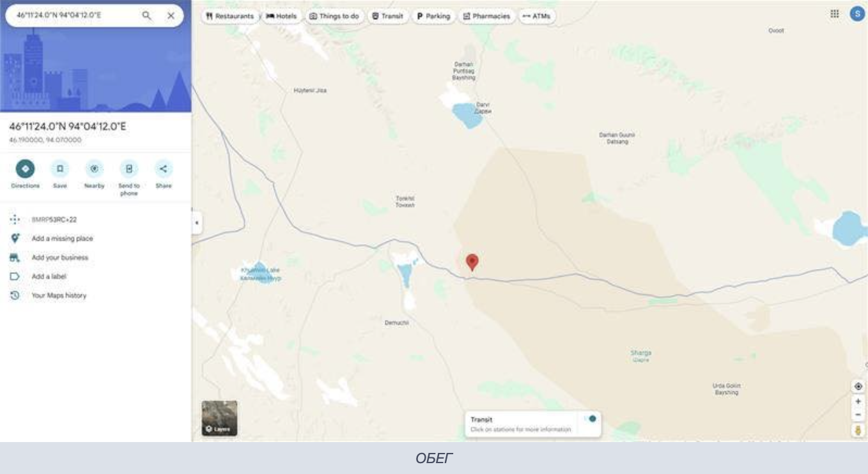Select the Pharmacies filter chip

pyautogui.click(x=486, y=16)
